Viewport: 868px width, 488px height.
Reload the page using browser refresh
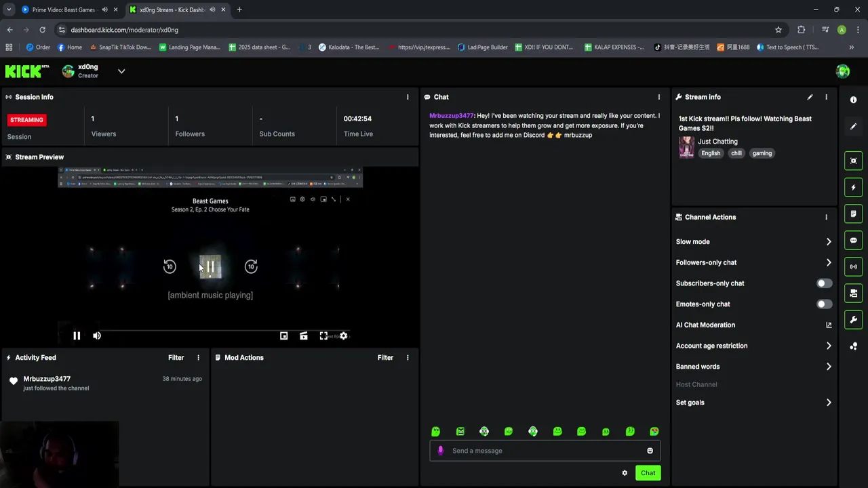coord(42,30)
